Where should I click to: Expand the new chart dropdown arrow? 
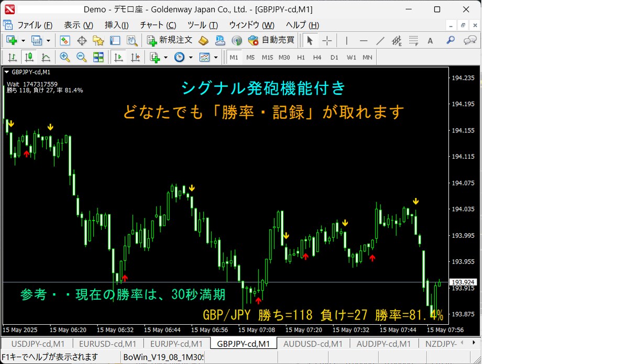tap(23, 40)
